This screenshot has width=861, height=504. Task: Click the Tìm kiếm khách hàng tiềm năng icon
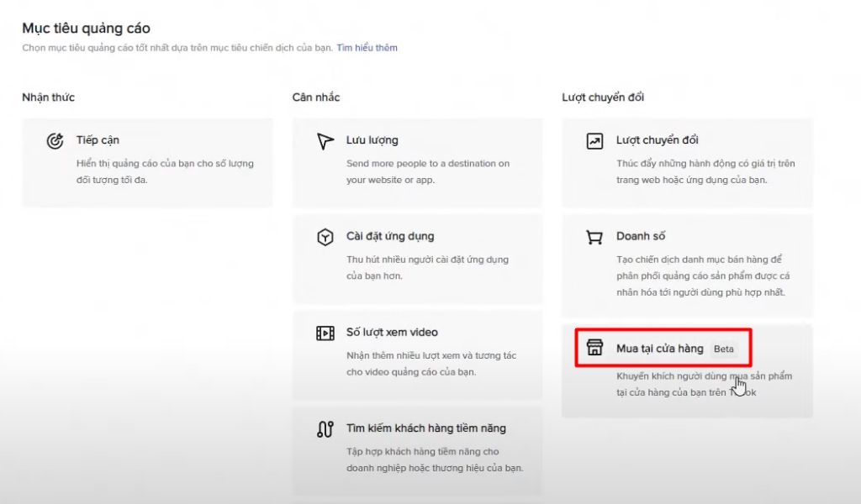pos(325,429)
